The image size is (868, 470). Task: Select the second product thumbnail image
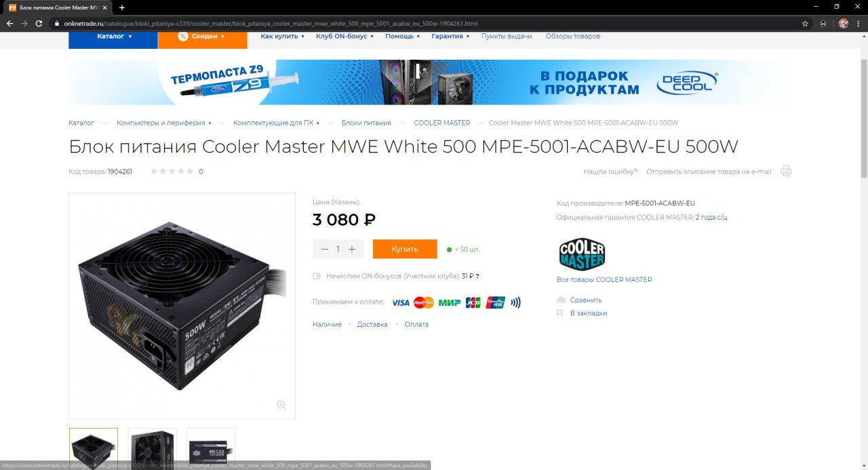(153, 448)
